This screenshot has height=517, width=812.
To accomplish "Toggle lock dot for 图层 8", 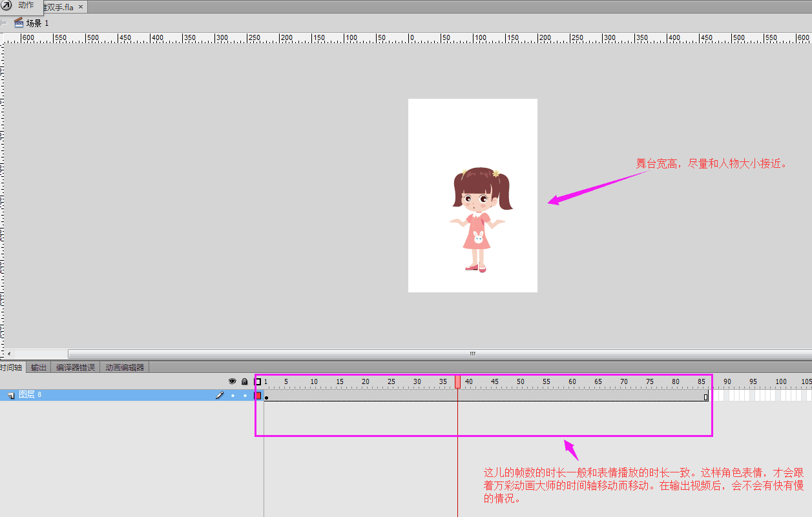I will [x=244, y=395].
